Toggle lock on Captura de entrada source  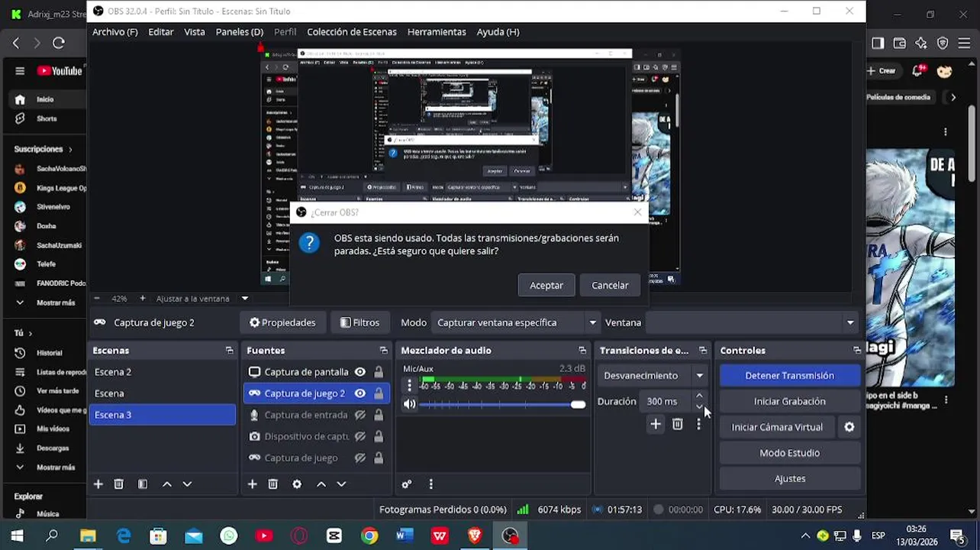tap(379, 415)
